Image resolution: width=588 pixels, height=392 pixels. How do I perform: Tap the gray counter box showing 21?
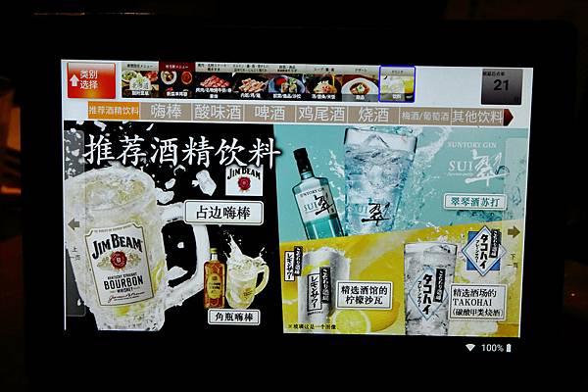click(x=502, y=86)
